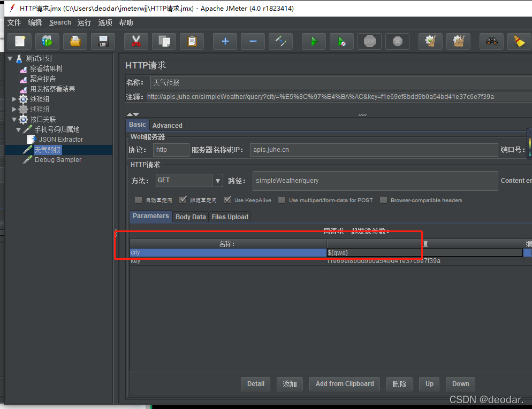Start test with no pauses icon
Image resolution: width=532 pixels, height=409 pixels.
click(341, 41)
